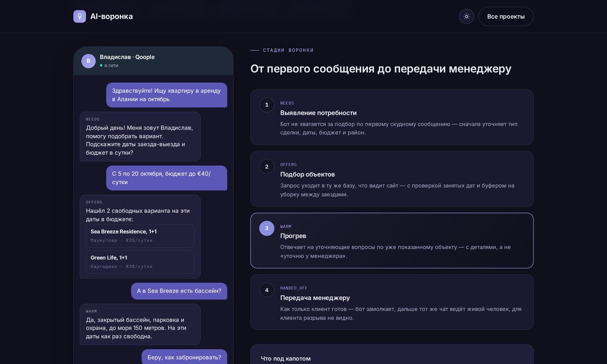Viewport: 607px width, 364px height.
Task: Click the green 'в сети' status indicator
Action: tap(109, 65)
